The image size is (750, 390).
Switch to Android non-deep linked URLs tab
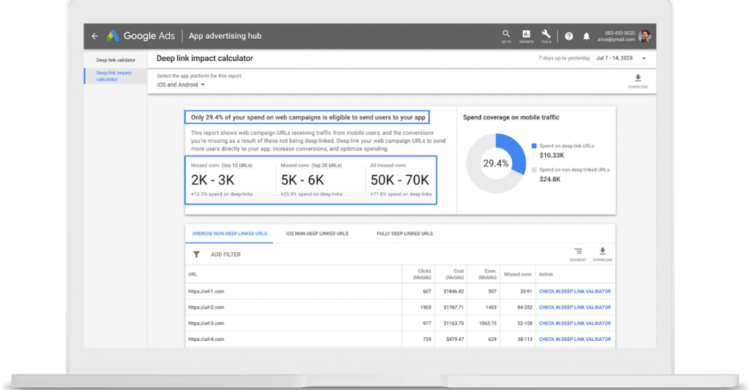pyautogui.click(x=230, y=234)
